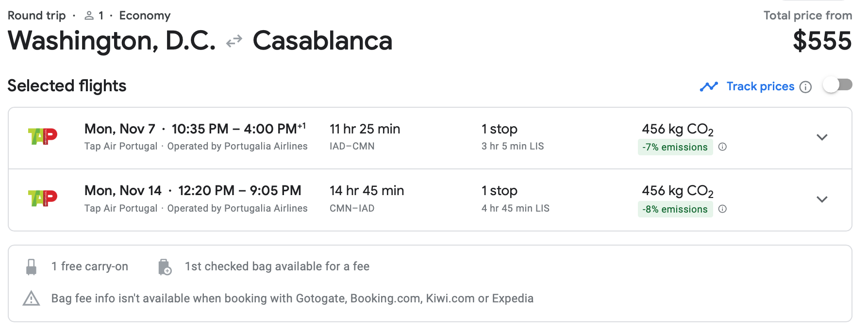The height and width of the screenshot is (331, 868).
Task: Click the price graph icon beside Track prices
Action: (709, 86)
